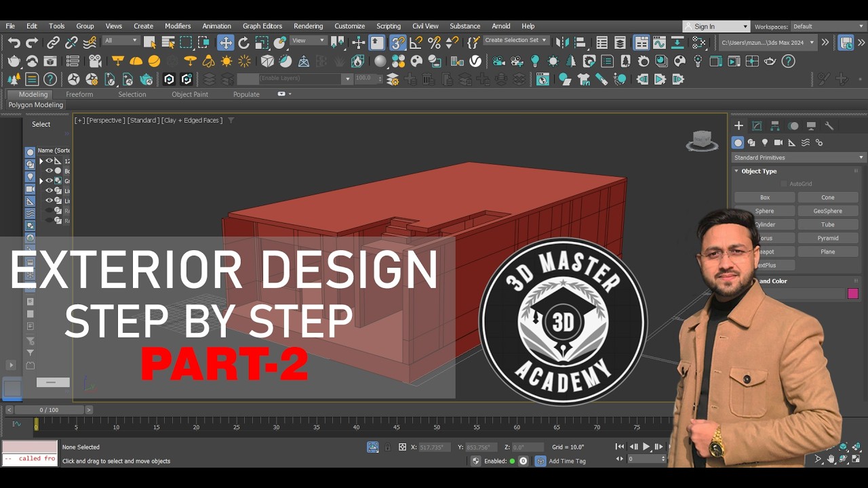
Task: Toggle visibility eye of the Gr row
Action: point(49,181)
